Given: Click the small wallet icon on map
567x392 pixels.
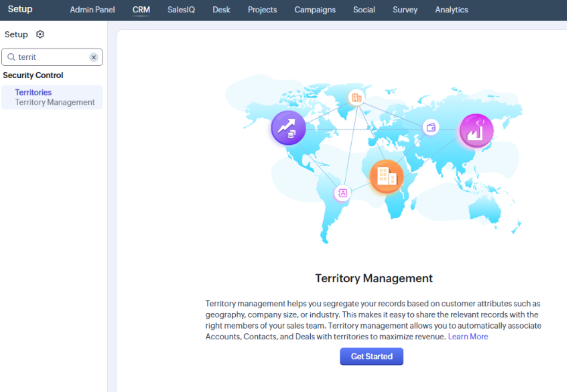Looking at the screenshot, I should tap(431, 128).
